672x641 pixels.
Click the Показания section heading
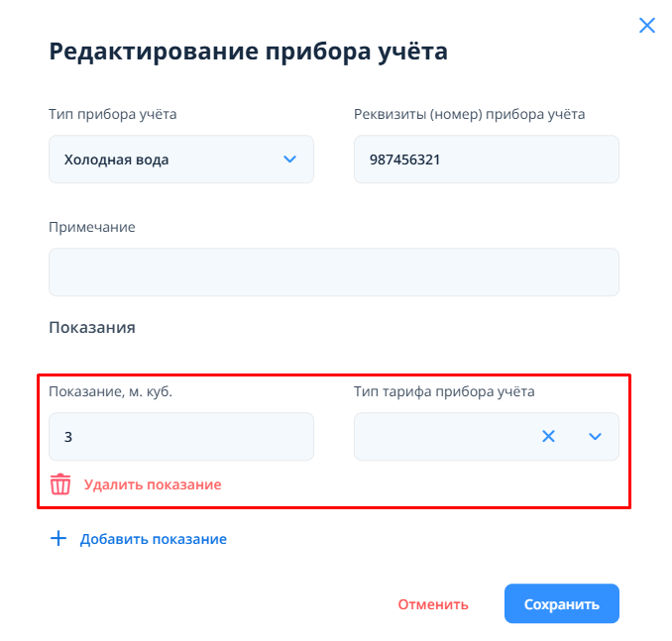91,327
